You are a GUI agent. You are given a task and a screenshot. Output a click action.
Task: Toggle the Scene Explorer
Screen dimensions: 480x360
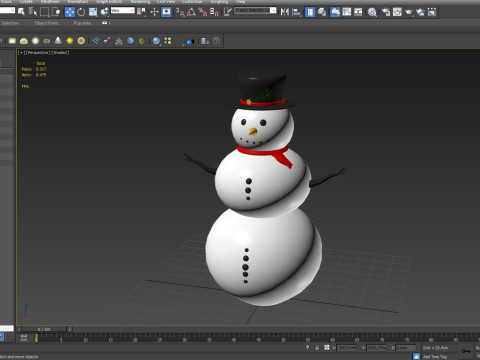(x=310, y=12)
